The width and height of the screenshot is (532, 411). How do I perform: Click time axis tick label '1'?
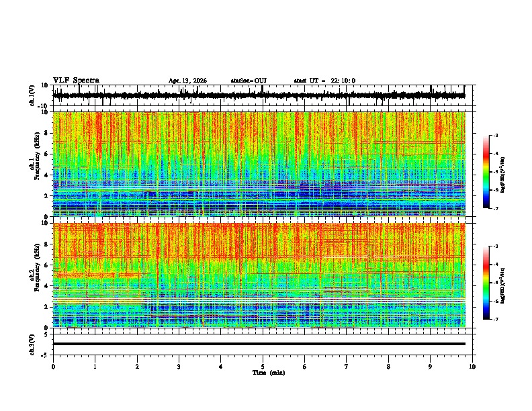[x=95, y=367]
